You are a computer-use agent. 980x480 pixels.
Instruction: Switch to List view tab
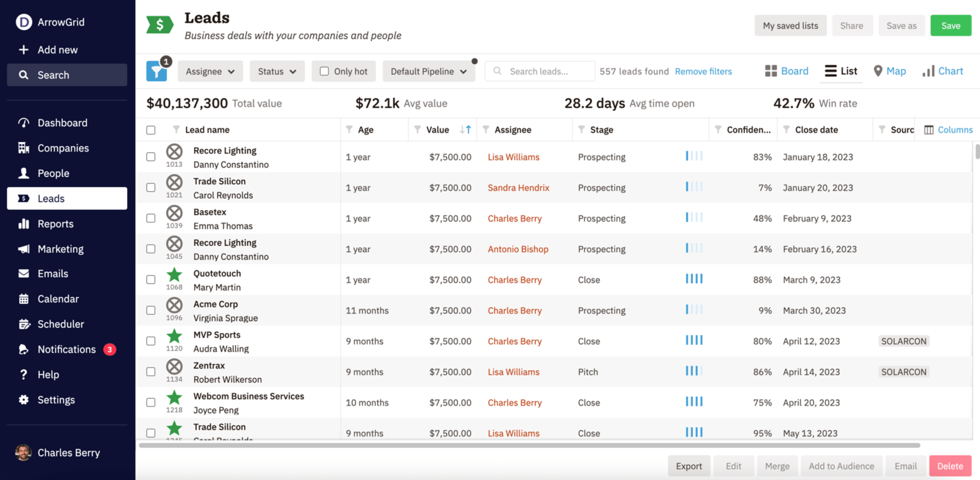tap(841, 71)
